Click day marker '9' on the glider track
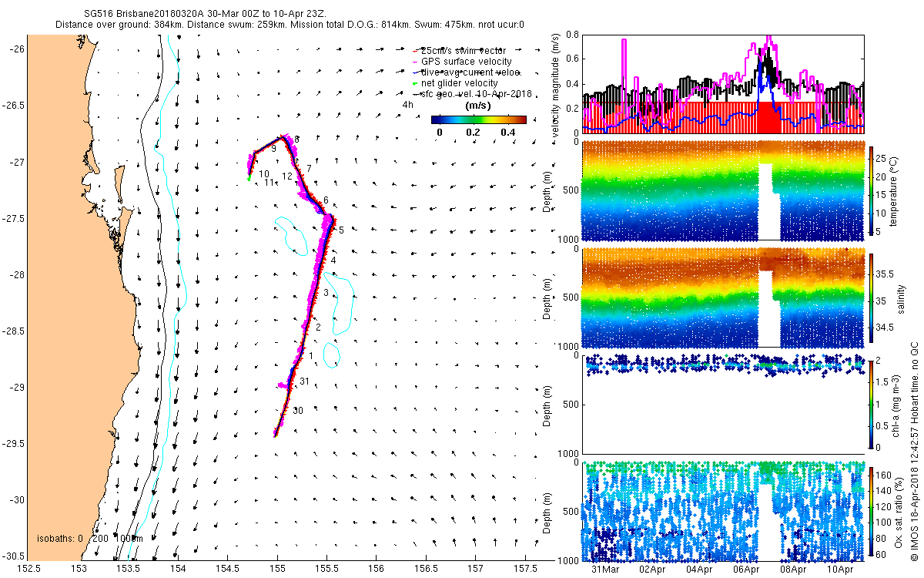Viewport: 924px width, 578px height. pos(273,148)
